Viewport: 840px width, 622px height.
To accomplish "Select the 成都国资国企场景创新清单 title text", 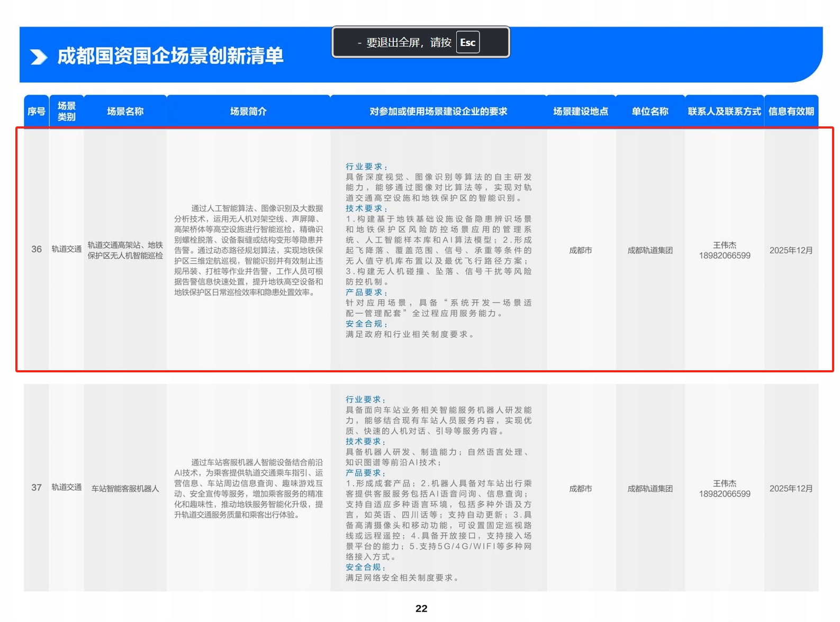I will coord(170,56).
